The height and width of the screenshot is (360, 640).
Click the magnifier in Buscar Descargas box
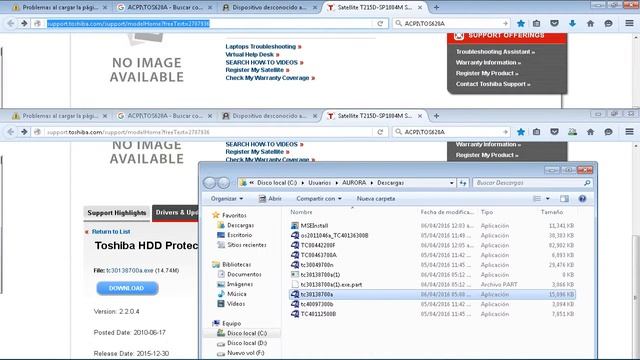tap(587, 183)
